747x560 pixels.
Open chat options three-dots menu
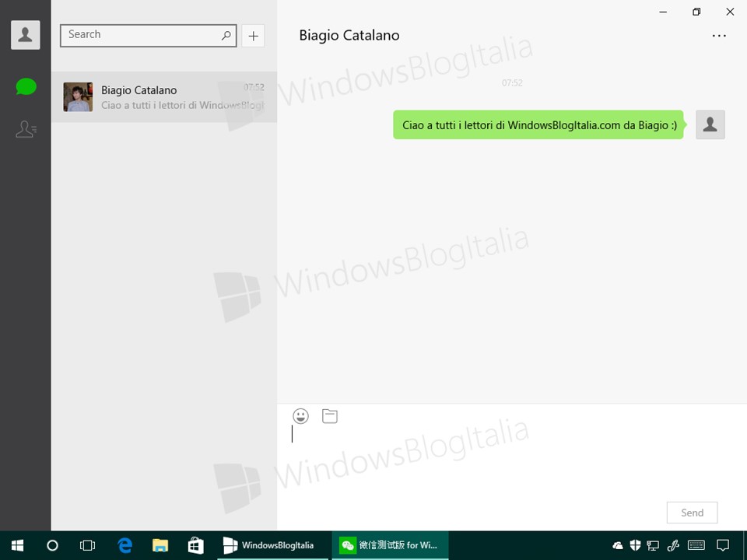pos(719,36)
